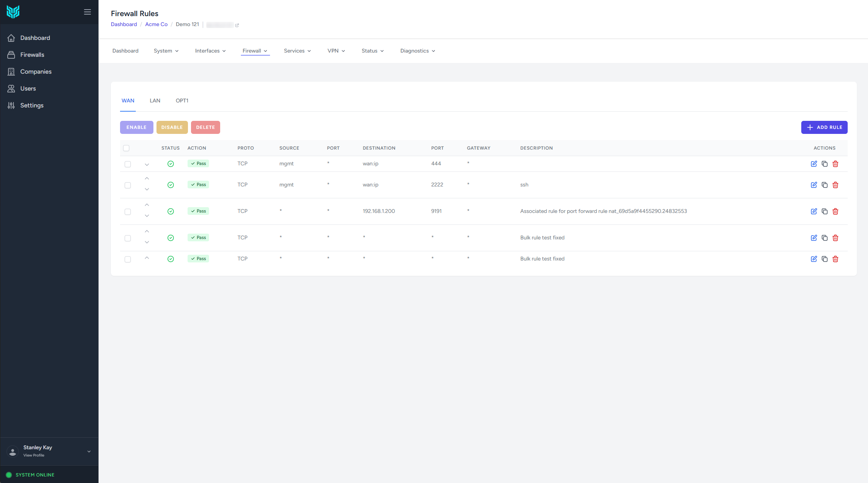Click the enabled status icon on ssh rule

(x=171, y=185)
